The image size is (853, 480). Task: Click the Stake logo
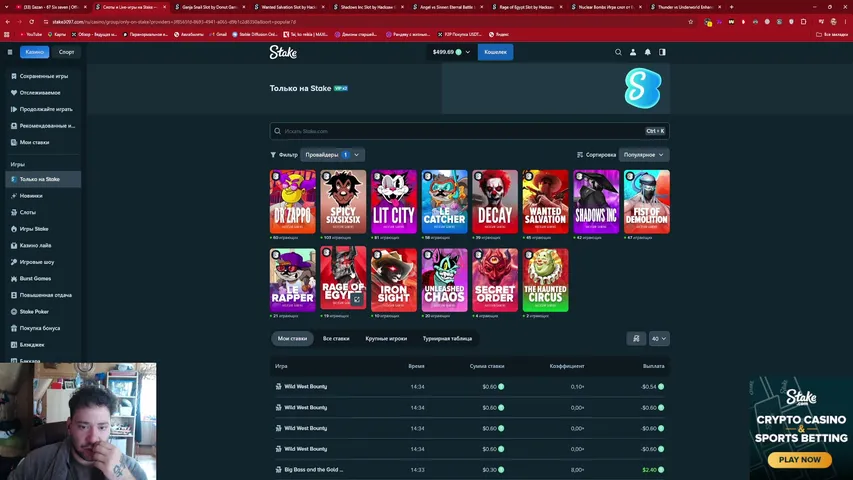click(x=283, y=52)
